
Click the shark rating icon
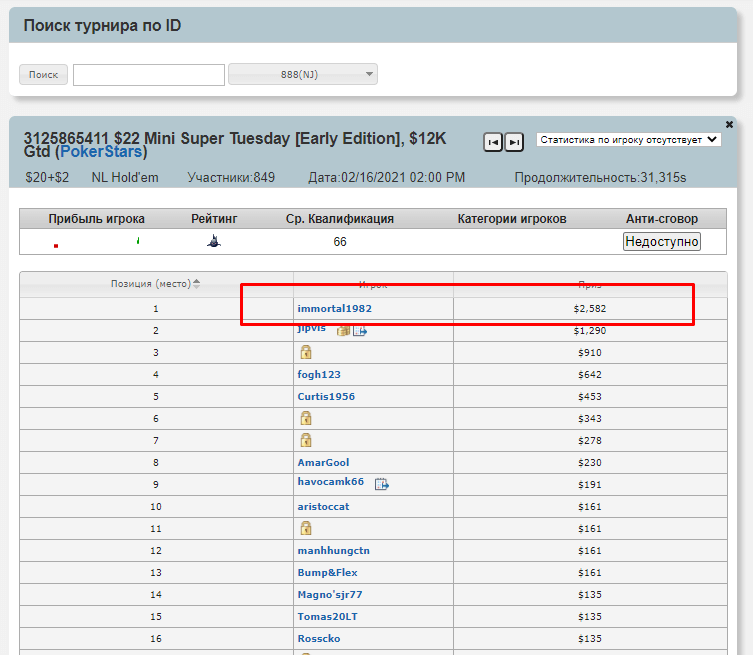tap(214, 241)
